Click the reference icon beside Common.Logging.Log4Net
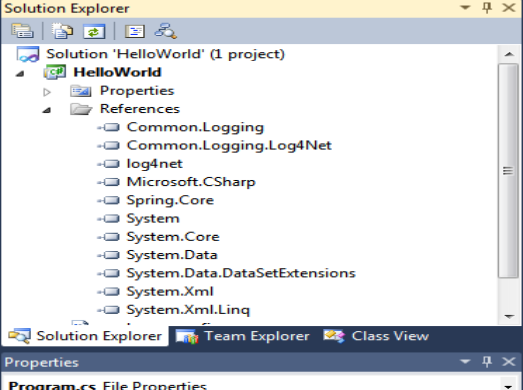 [x=108, y=145]
